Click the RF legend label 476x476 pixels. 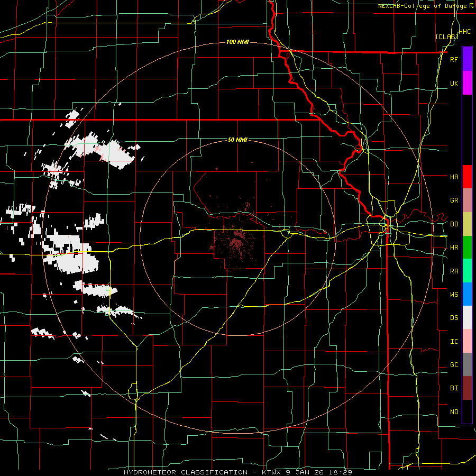(454, 59)
